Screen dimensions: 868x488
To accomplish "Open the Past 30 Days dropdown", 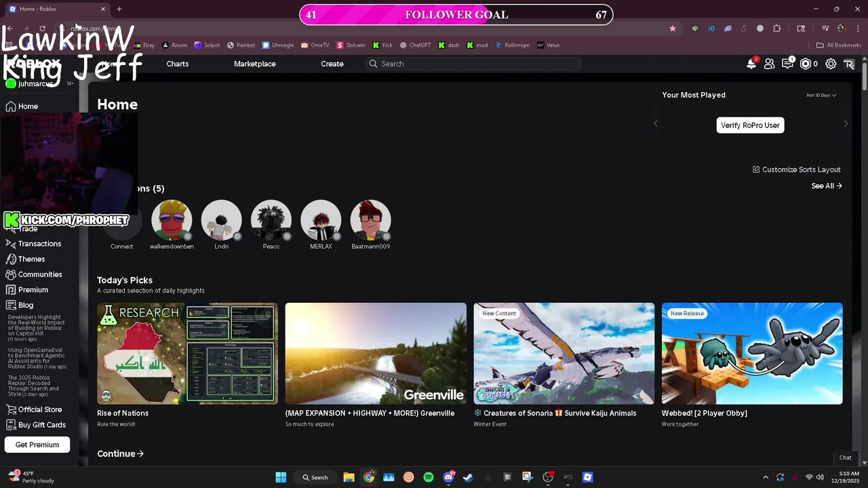I will tap(821, 96).
